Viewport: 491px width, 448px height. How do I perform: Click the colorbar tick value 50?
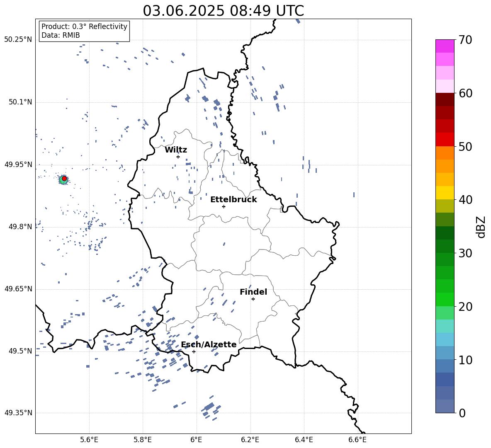coord(465,147)
